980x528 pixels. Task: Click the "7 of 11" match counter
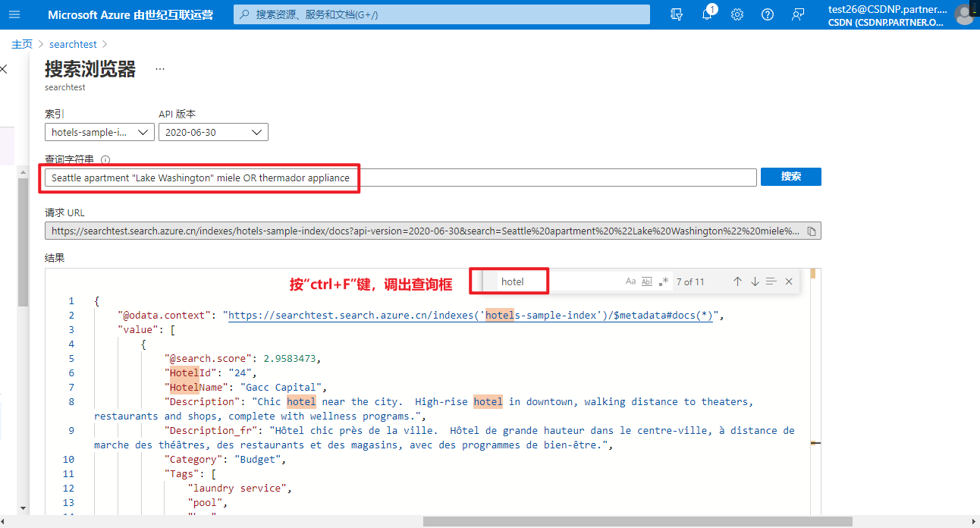[690, 281]
